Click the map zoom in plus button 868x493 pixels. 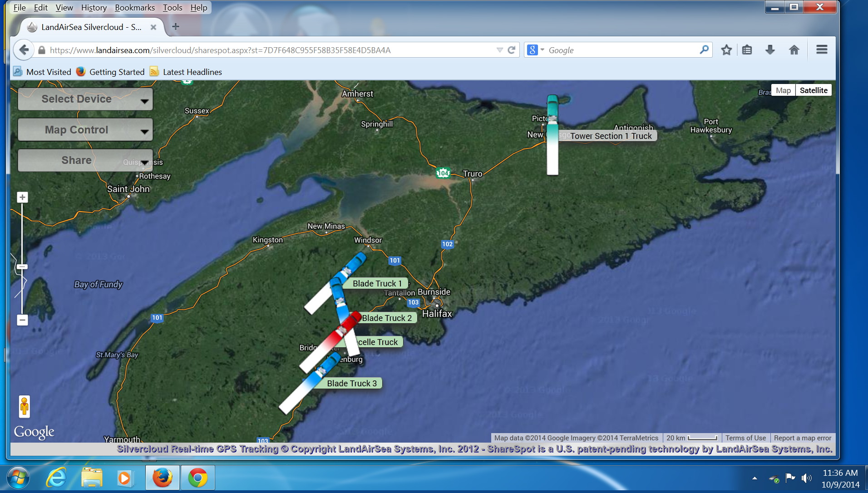[22, 197]
